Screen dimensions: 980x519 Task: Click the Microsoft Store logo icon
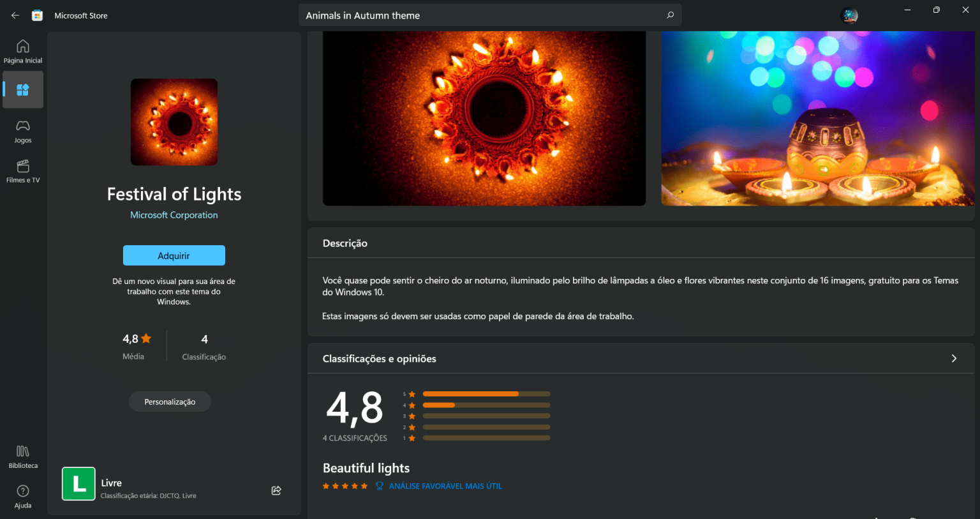38,15
